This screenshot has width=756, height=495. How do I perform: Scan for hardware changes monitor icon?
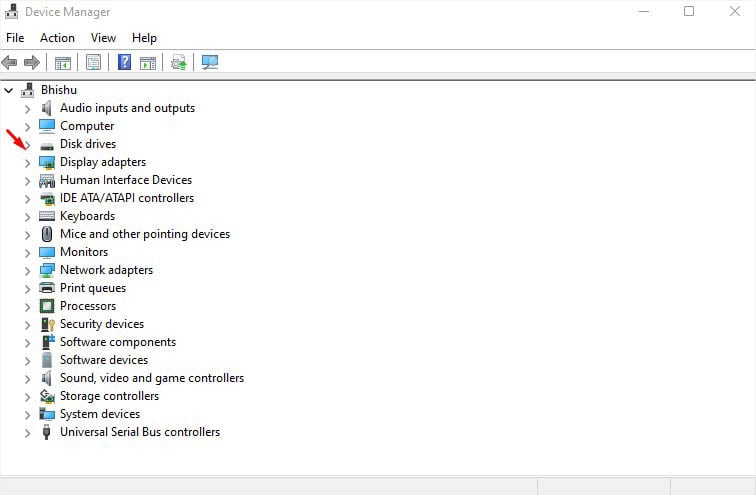tap(210, 63)
